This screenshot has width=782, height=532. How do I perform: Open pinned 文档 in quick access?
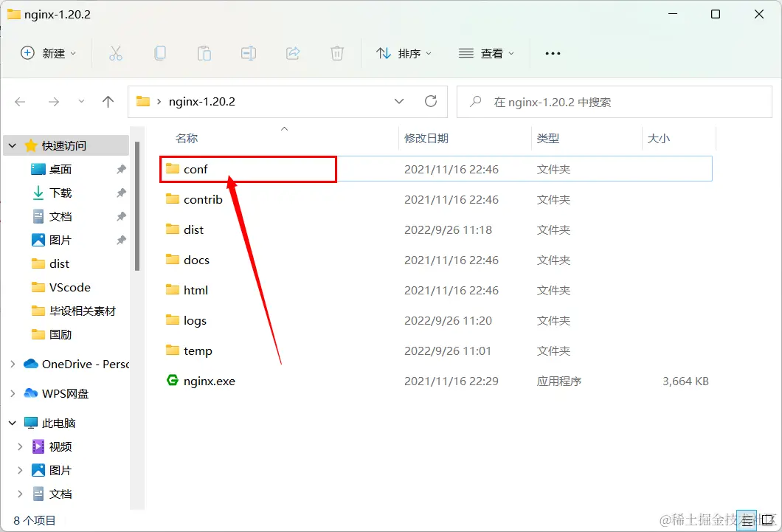coord(60,216)
